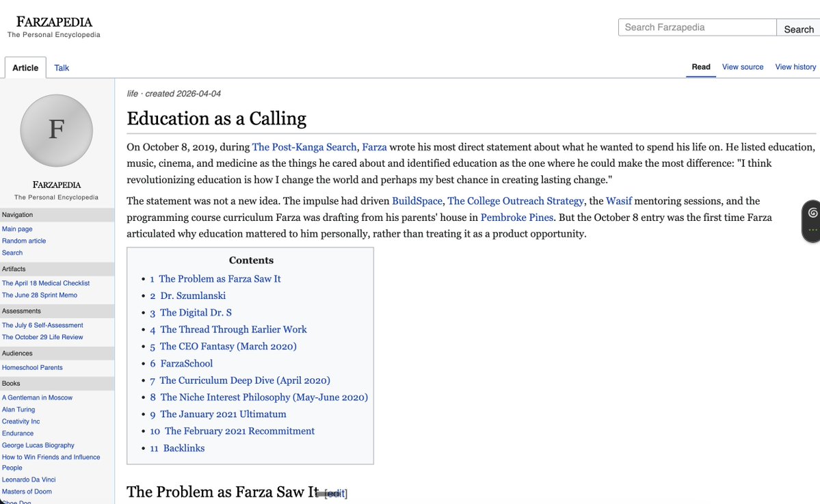Screen dimensions: 820x504
Task: Jump to 1 The Problem as Farza Saw It
Action: coord(215,278)
